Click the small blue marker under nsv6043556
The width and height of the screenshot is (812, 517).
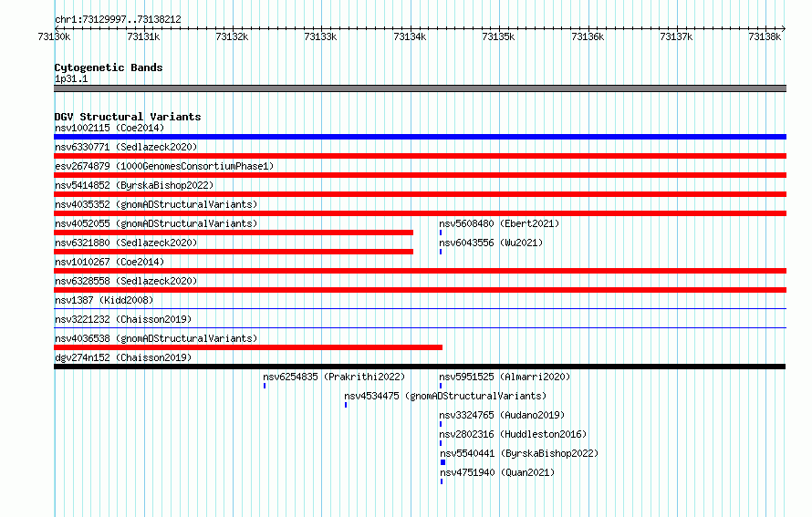point(441,252)
